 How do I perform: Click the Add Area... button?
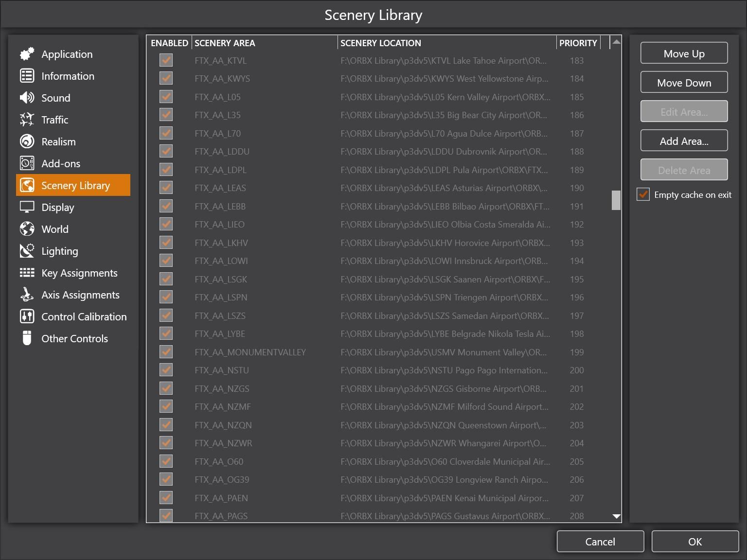pos(684,141)
